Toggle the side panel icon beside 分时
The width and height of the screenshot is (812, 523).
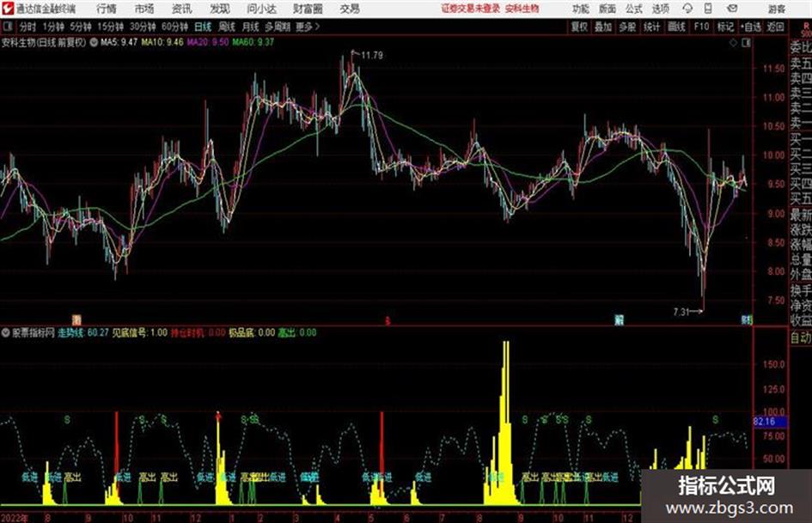[x=8, y=27]
